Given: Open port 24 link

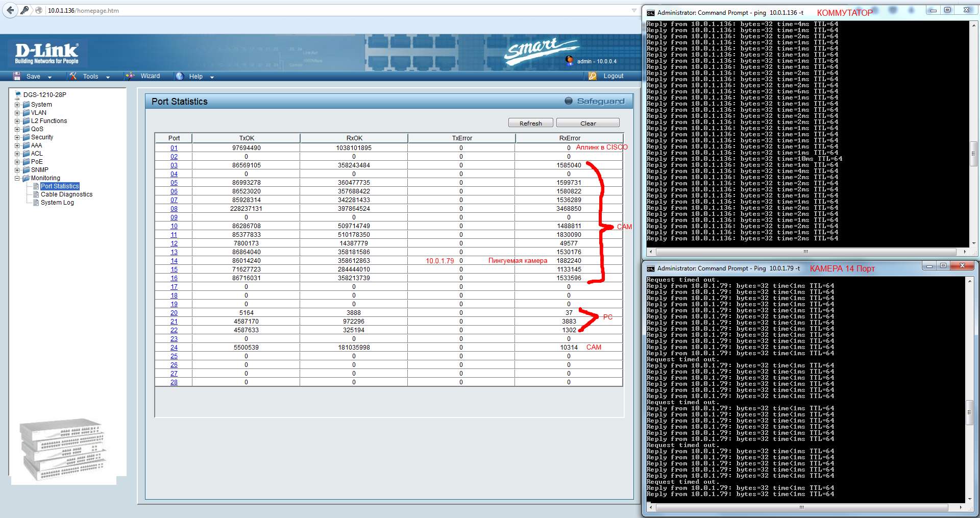Looking at the screenshot, I should tap(174, 348).
